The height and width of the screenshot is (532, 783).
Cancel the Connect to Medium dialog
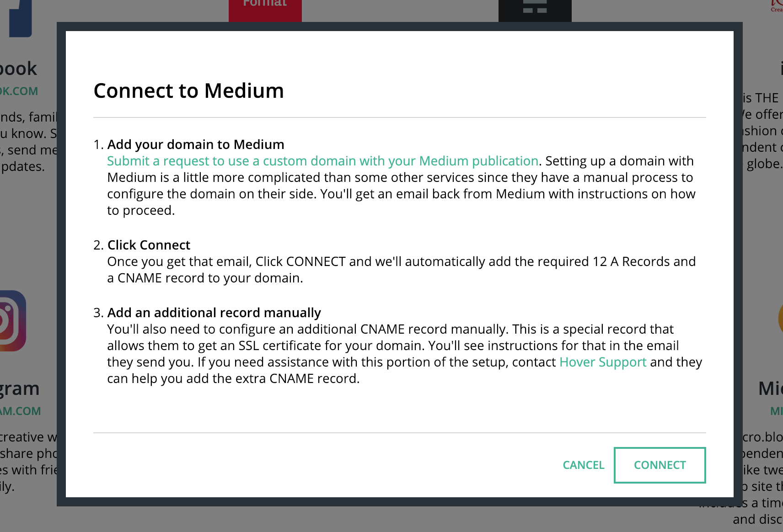tap(583, 465)
